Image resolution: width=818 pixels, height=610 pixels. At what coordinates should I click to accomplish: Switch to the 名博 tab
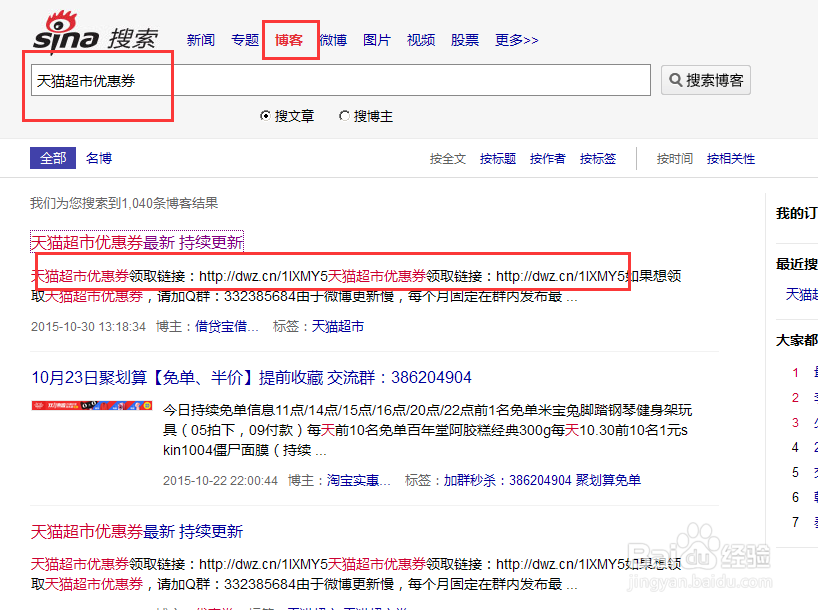coord(98,158)
